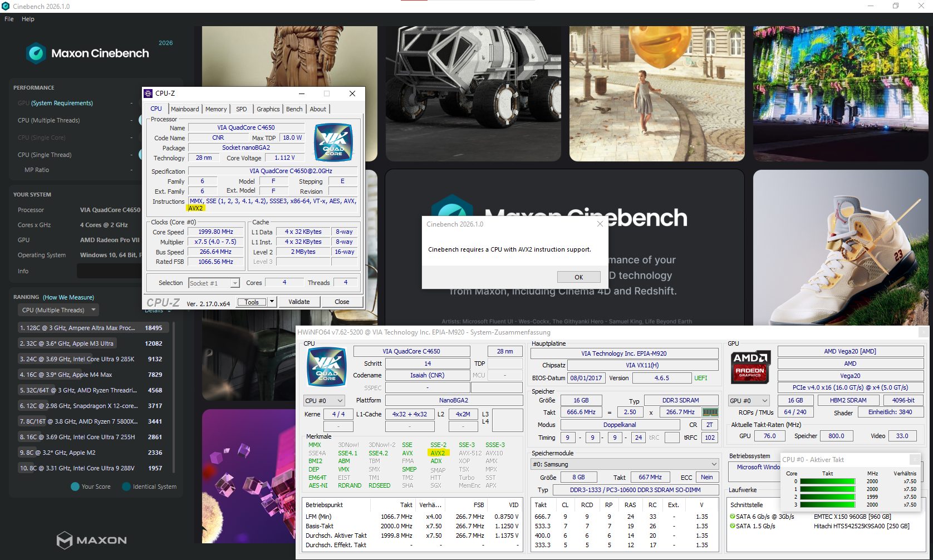Viewport: 933px width, 560px height.
Task: Click the AMD Radeon Graphics logo in HWiNFO64
Action: [750, 367]
